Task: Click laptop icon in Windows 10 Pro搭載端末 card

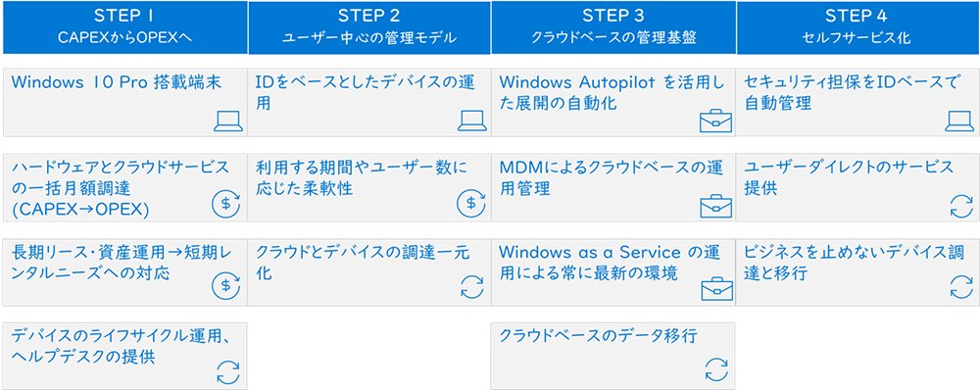Action: pyautogui.click(x=228, y=121)
